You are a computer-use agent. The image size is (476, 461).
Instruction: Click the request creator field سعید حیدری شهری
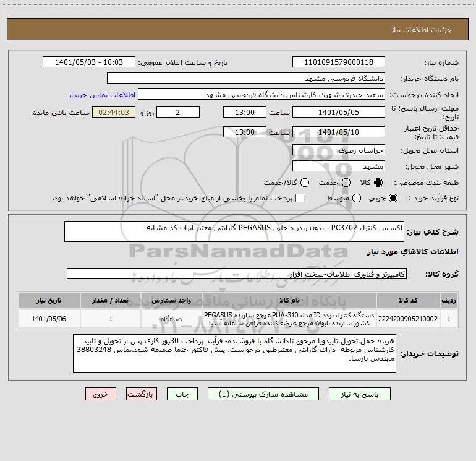261,95
